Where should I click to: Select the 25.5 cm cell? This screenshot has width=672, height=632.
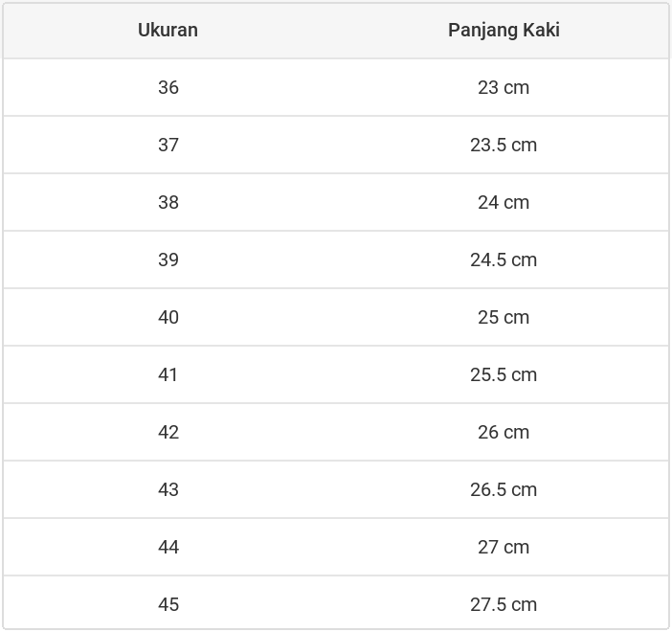click(504, 374)
